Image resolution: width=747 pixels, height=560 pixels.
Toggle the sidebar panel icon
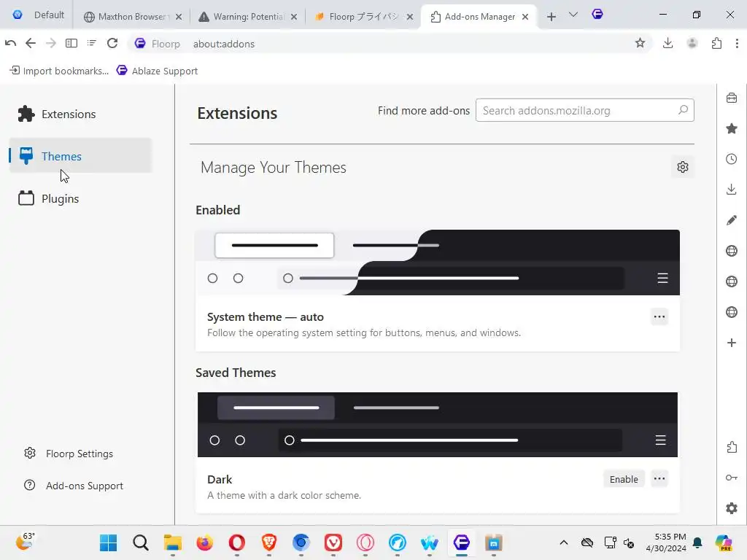click(x=71, y=43)
